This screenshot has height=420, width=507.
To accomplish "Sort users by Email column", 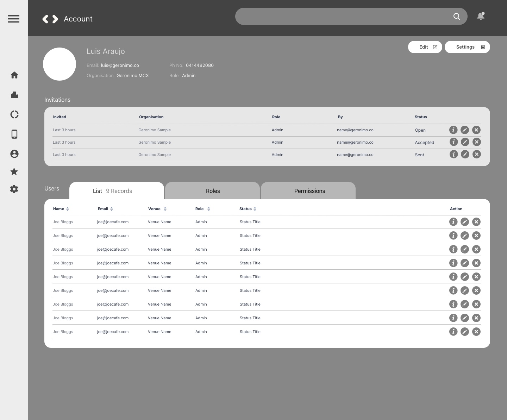I will [112, 209].
